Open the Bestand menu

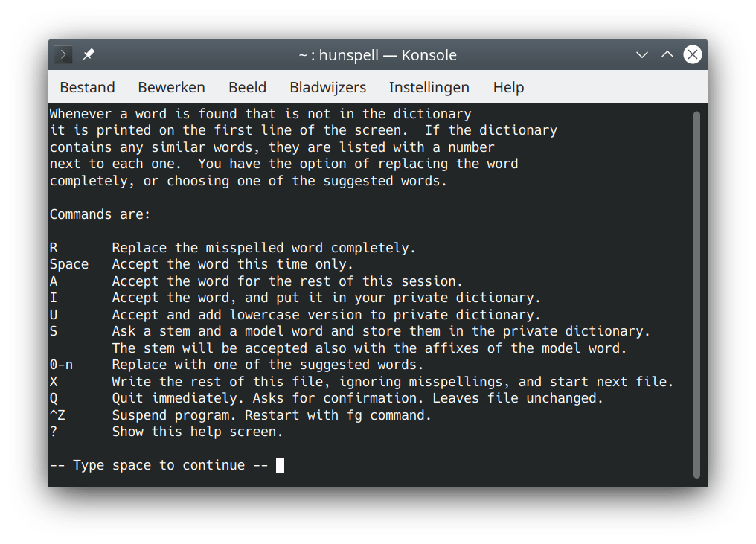[x=87, y=87]
